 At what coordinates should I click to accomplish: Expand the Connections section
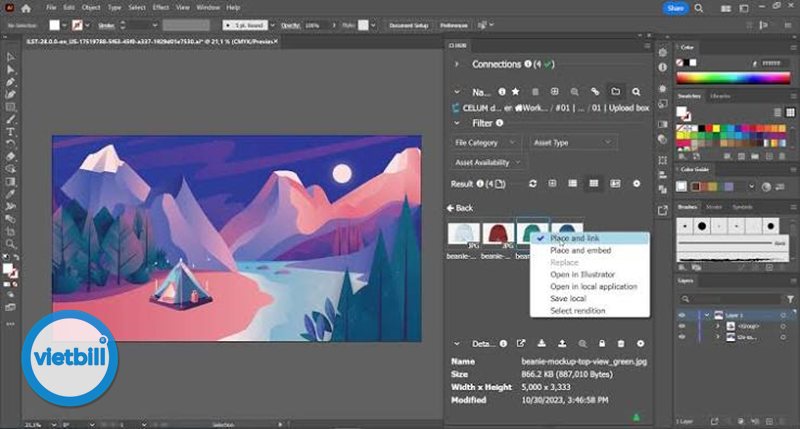tap(457, 64)
